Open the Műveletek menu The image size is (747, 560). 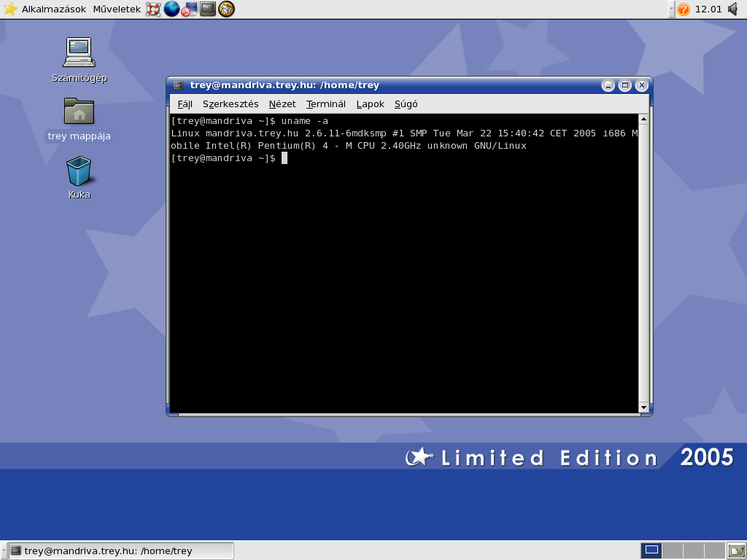point(117,9)
